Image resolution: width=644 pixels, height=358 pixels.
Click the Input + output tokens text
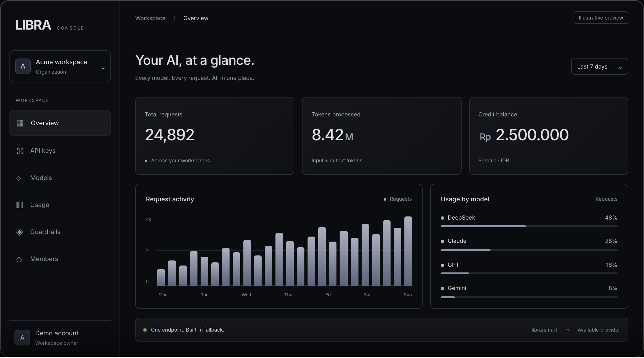[337, 160]
